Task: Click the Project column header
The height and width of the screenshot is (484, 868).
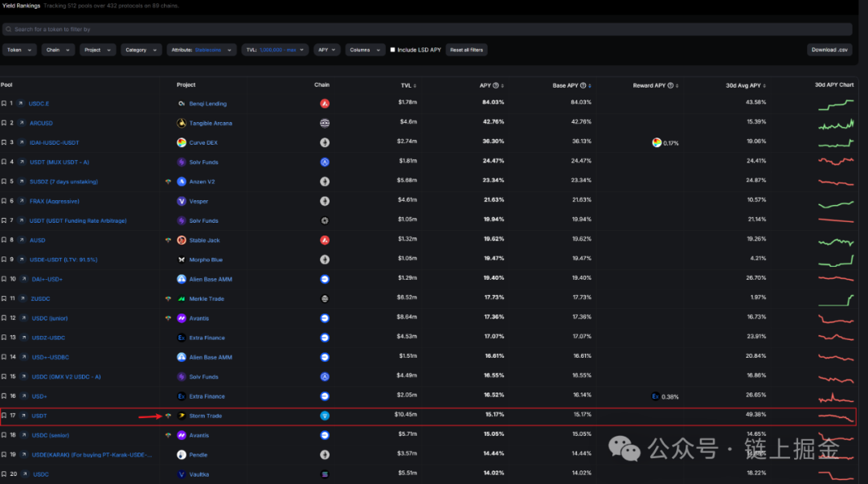Action: click(186, 84)
